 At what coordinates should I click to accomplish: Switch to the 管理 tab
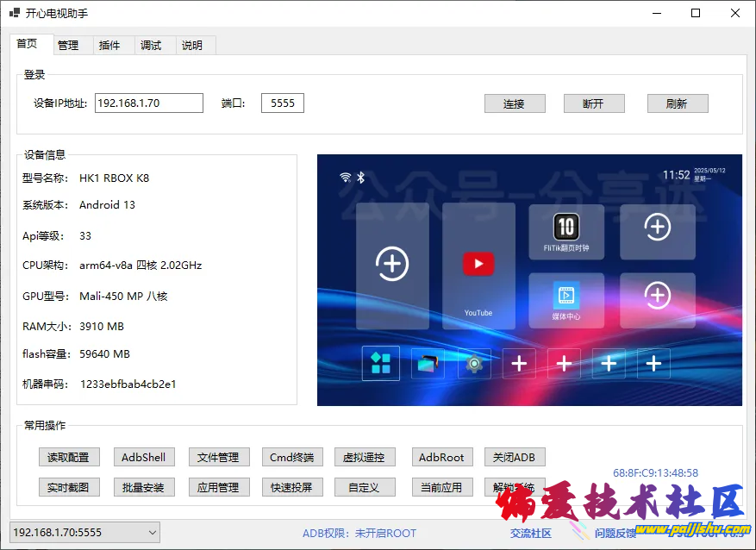tap(68, 46)
